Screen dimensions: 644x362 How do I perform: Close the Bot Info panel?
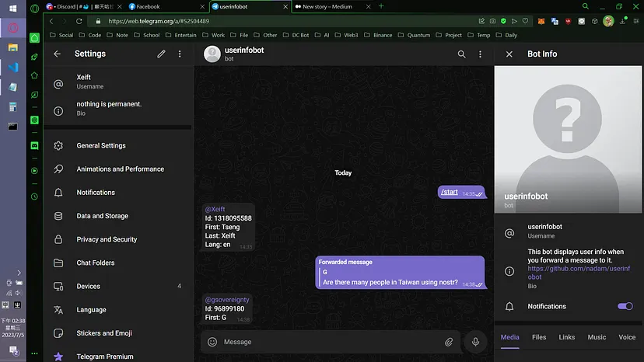coord(509,54)
